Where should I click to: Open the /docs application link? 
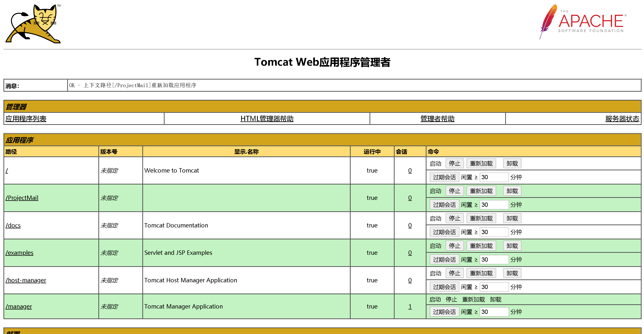pyautogui.click(x=13, y=225)
